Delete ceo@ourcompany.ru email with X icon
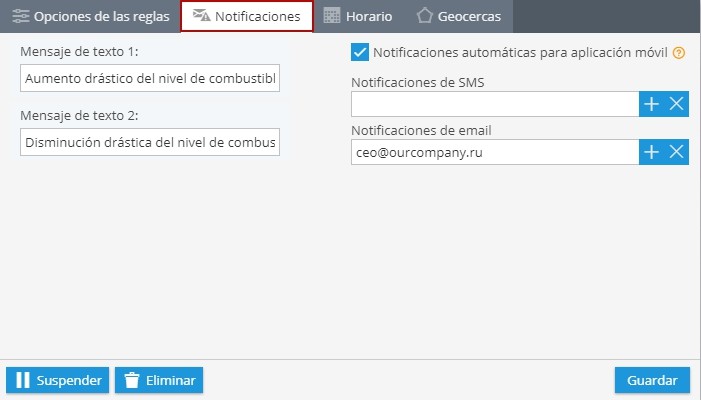 coord(676,152)
